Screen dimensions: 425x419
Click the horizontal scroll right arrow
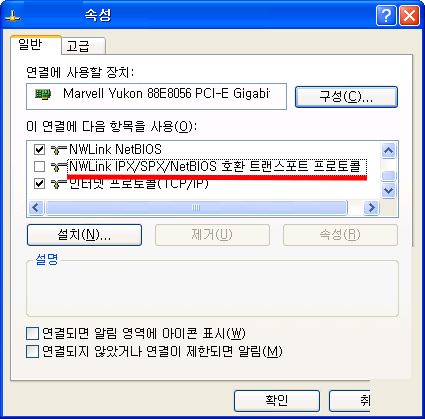point(371,208)
